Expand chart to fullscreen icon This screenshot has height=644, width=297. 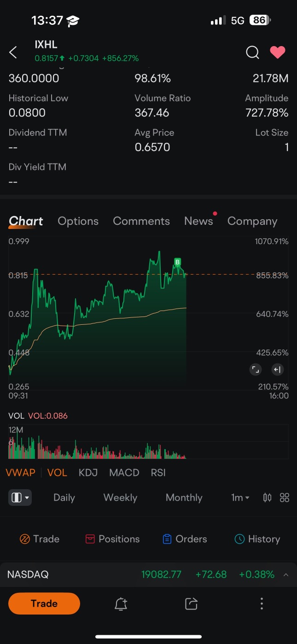pyautogui.click(x=255, y=369)
